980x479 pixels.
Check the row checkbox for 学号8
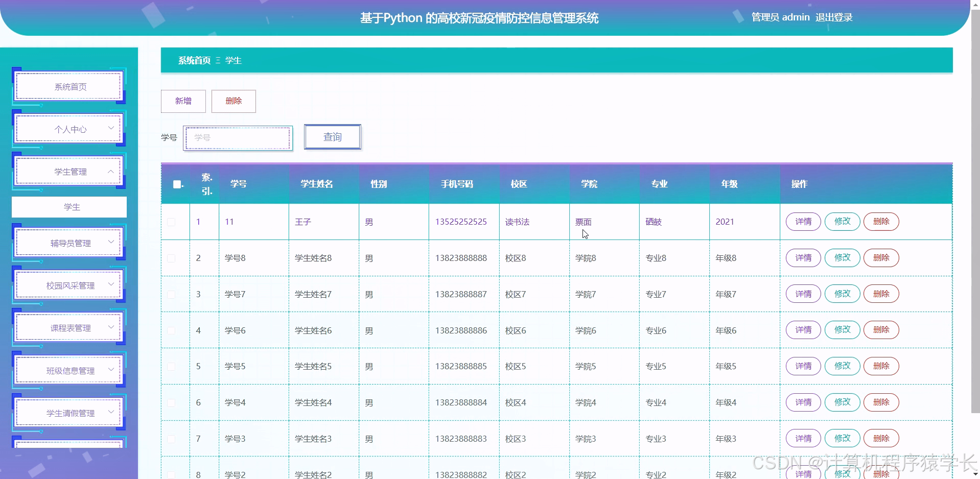171,258
